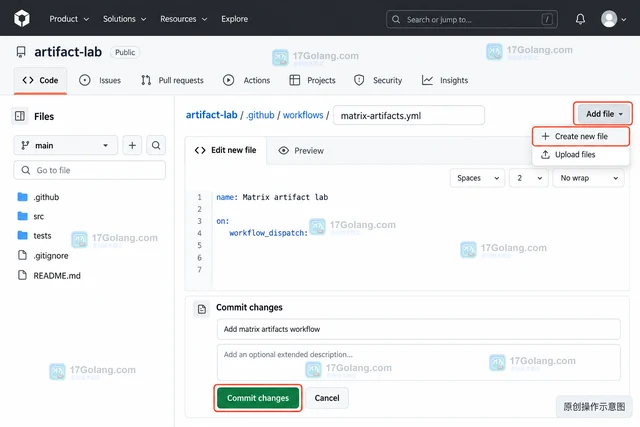The width and height of the screenshot is (640, 427).
Task: Click the Go to file input
Action: point(89,170)
